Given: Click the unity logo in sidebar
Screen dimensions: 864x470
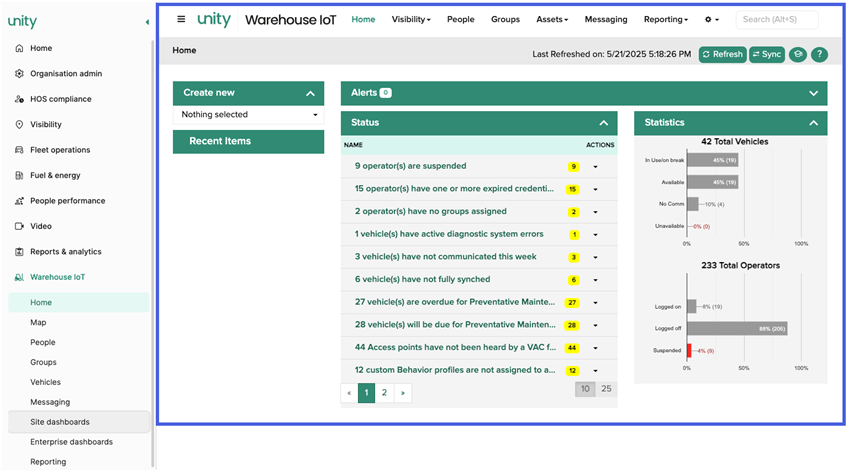Looking at the screenshot, I should pos(22,21).
